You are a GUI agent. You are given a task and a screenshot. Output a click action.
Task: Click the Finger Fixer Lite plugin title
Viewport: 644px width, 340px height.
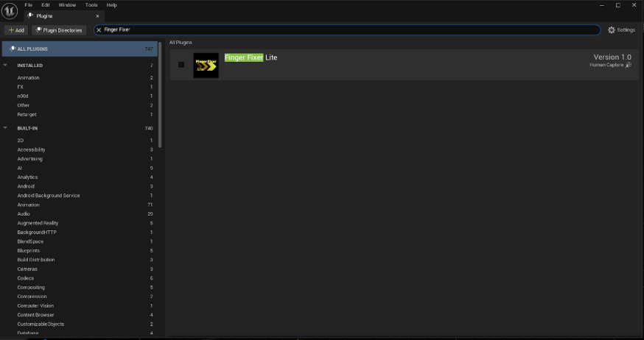(x=251, y=57)
